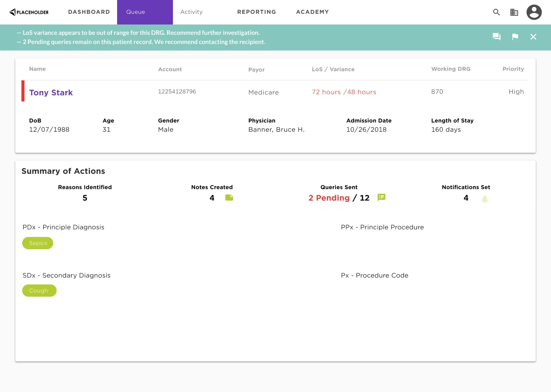The height and width of the screenshot is (392, 551).
Task: Open the comments icon in alert banner
Action: coord(497,37)
